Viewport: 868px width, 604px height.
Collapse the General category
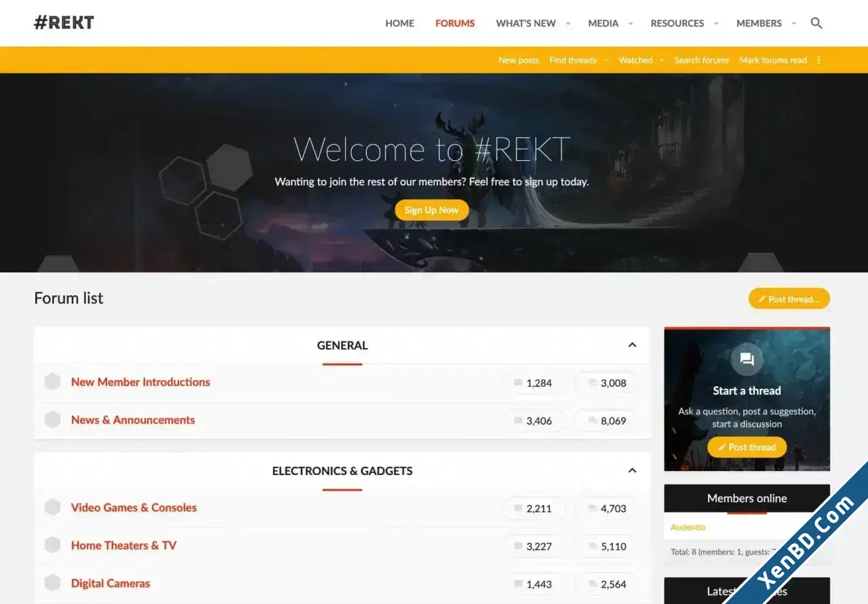point(632,345)
